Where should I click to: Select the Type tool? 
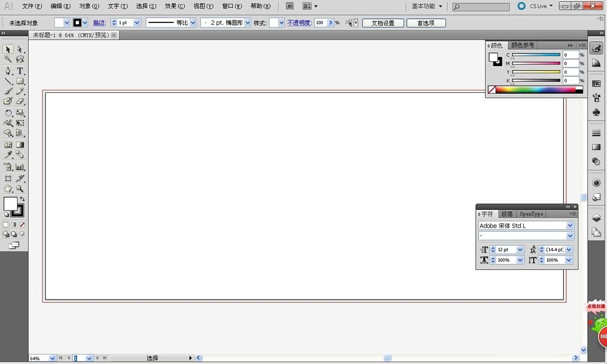coord(20,71)
